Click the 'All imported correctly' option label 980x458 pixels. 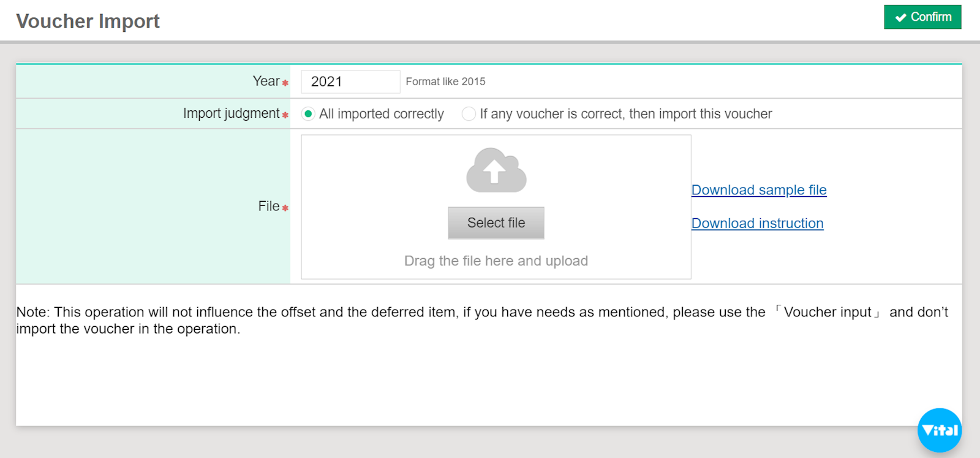[x=381, y=114]
